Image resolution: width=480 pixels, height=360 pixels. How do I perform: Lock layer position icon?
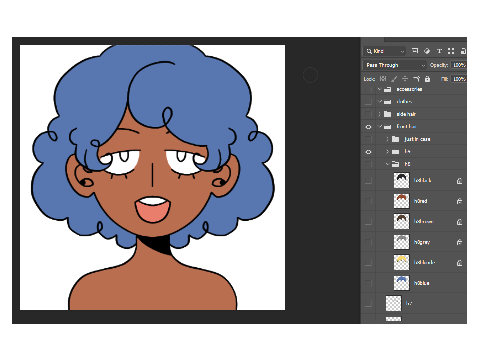coord(405,79)
